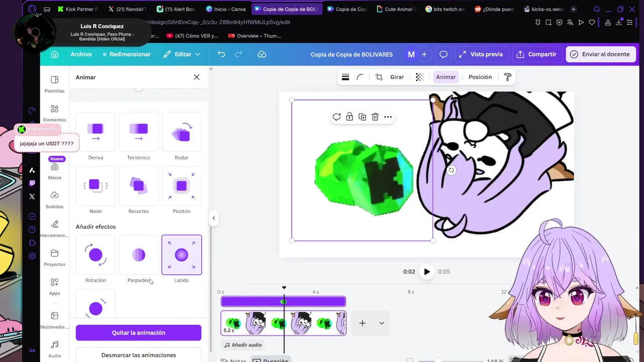The image size is (644, 362).
Task: Switch to the Alert Box browser tab
Action: click(175, 9)
